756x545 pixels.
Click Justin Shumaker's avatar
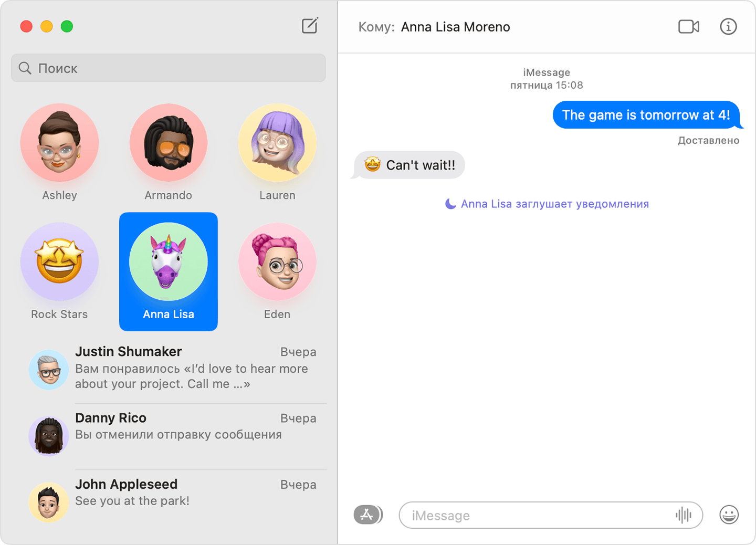click(x=48, y=370)
